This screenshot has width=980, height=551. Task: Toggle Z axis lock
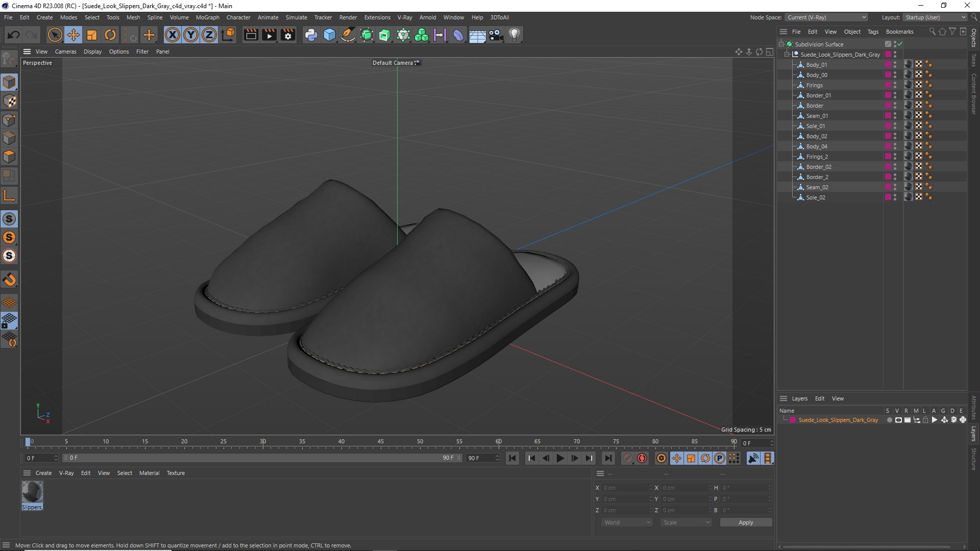tap(209, 35)
